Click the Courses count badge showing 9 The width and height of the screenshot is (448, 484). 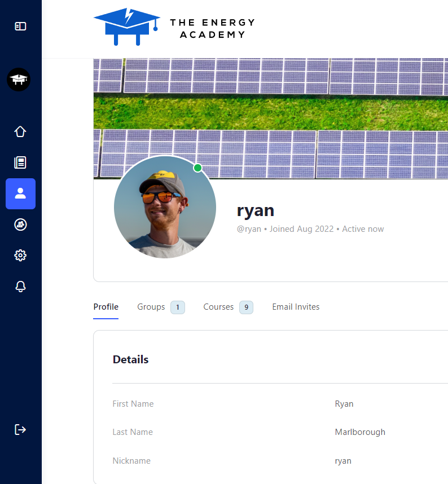[246, 307]
